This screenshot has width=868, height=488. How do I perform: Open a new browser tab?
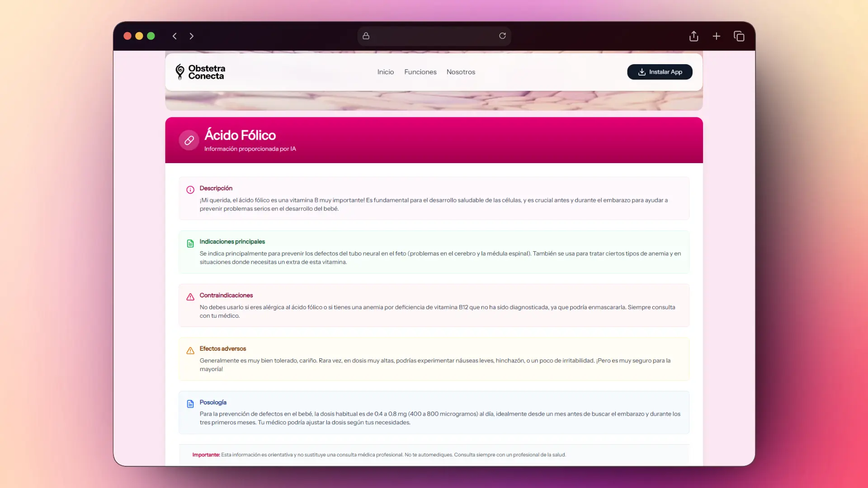point(717,36)
